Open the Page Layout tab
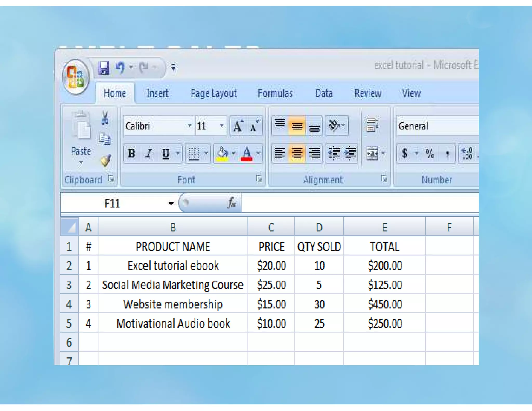Image resolution: width=532 pixels, height=411 pixels. (x=214, y=93)
